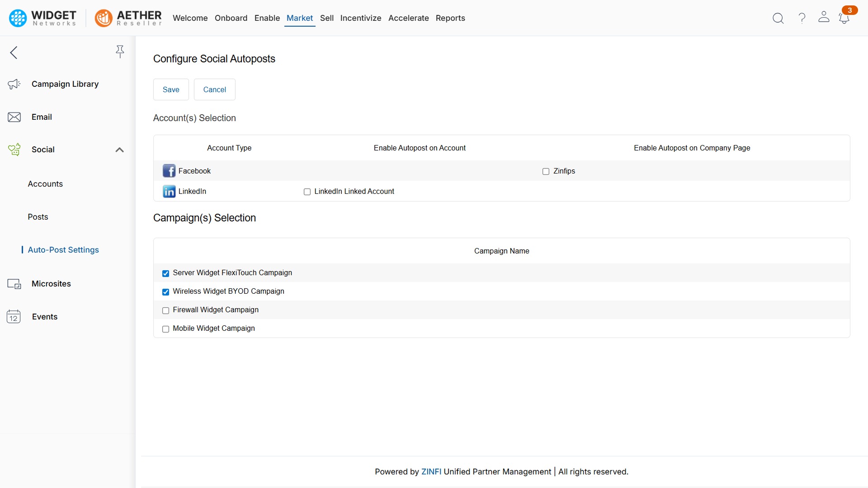The image size is (868, 488).
Task: Open the ZINFI link in the footer
Action: pyautogui.click(x=431, y=471)
